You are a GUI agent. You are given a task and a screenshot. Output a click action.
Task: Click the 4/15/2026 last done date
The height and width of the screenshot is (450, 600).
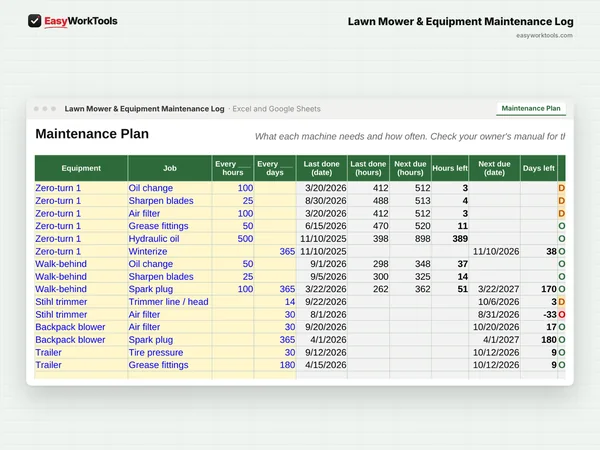tap(326, 365)
